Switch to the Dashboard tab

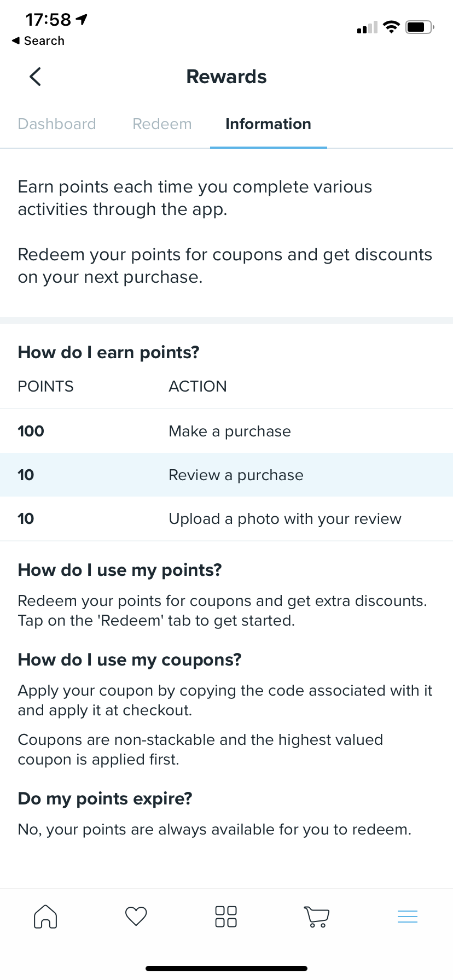pos(57,124)
